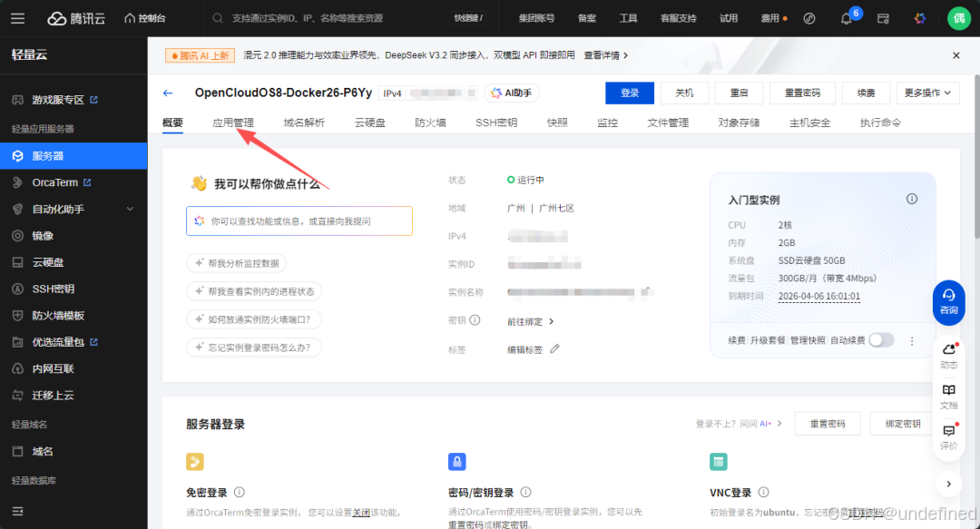980x529 pixels.
Task: Switch to the 执行命令 tab
Action: [x=880, y=122]
